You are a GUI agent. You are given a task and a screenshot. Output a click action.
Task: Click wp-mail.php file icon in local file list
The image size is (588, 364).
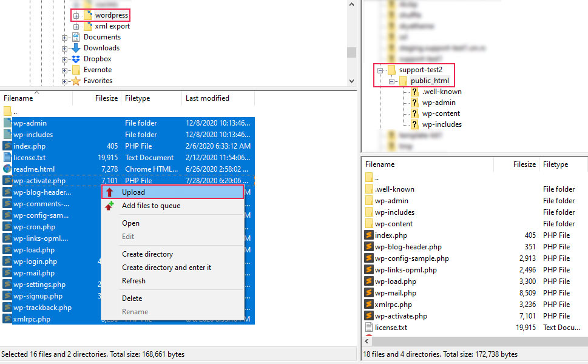click(7, 273)
